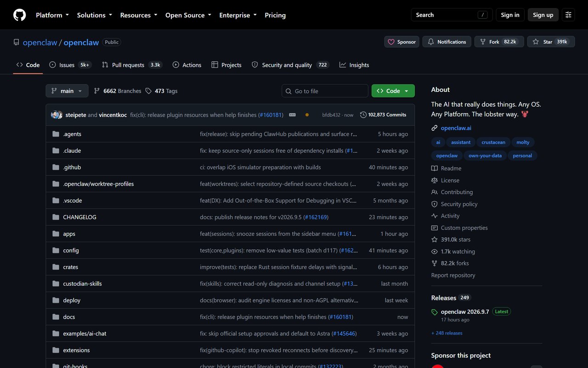The width and height of the screenshot is (588, 368).
Task: Open the .github folder
Action: [72, 167]
